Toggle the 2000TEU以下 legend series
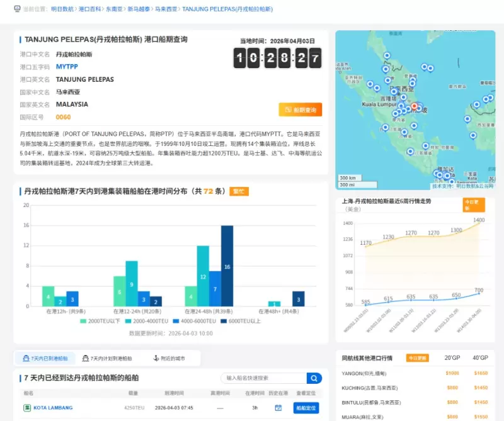This screenshot has width=504, height=421. pos(100,321)
